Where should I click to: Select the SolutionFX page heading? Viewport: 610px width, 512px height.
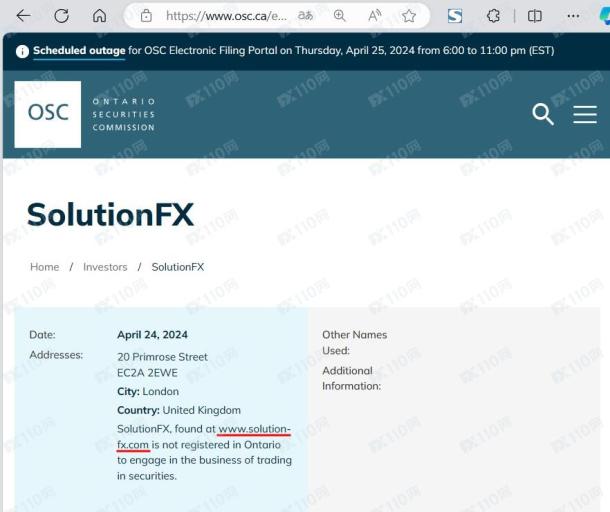point(110,214)
